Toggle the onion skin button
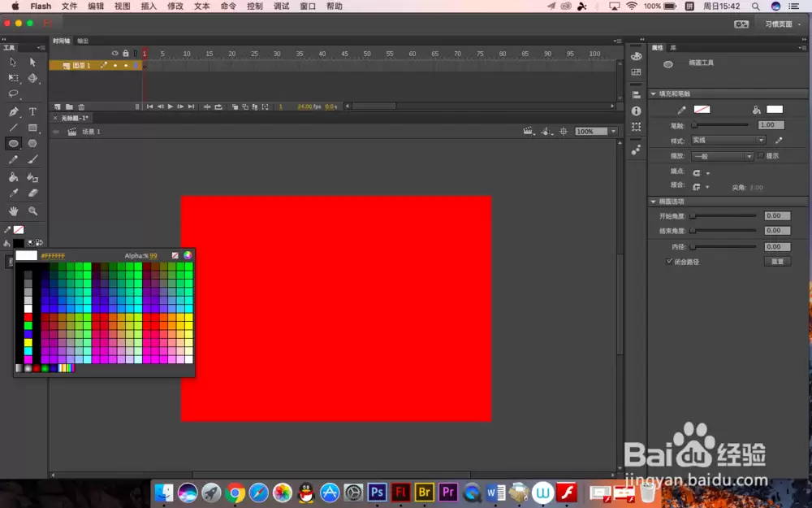The height and width of the screenshot is (508, 812). click(x=235, y=106)
